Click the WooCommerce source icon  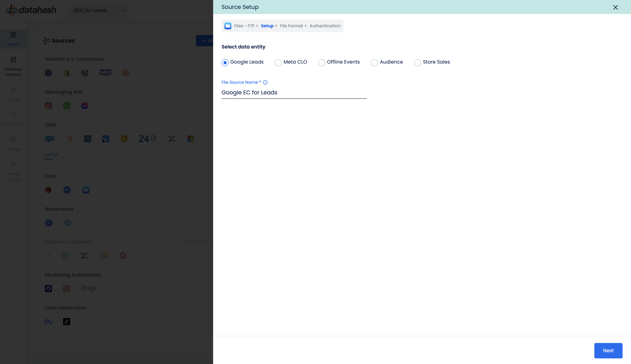(105, 73)
